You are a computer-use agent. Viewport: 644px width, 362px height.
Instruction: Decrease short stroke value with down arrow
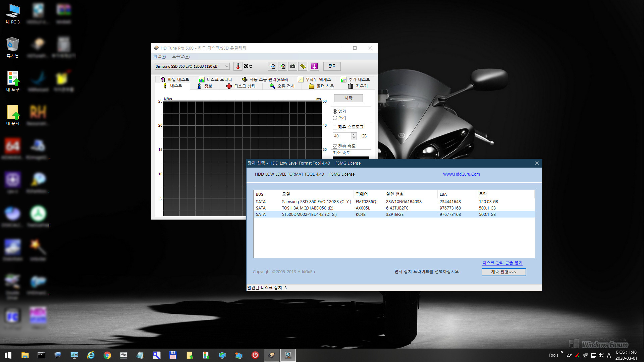click(x=354, y=138)
